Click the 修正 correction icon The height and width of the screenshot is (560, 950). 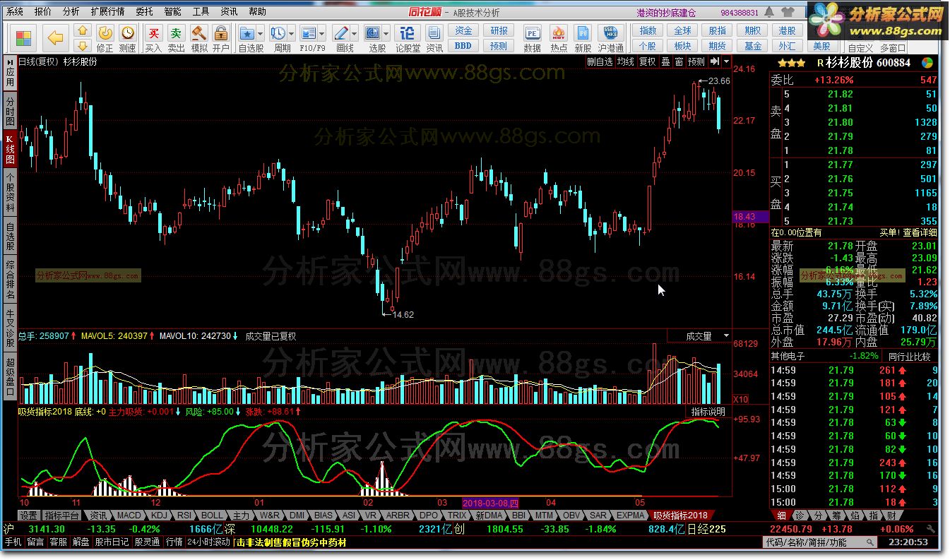(x=105, y=33)
